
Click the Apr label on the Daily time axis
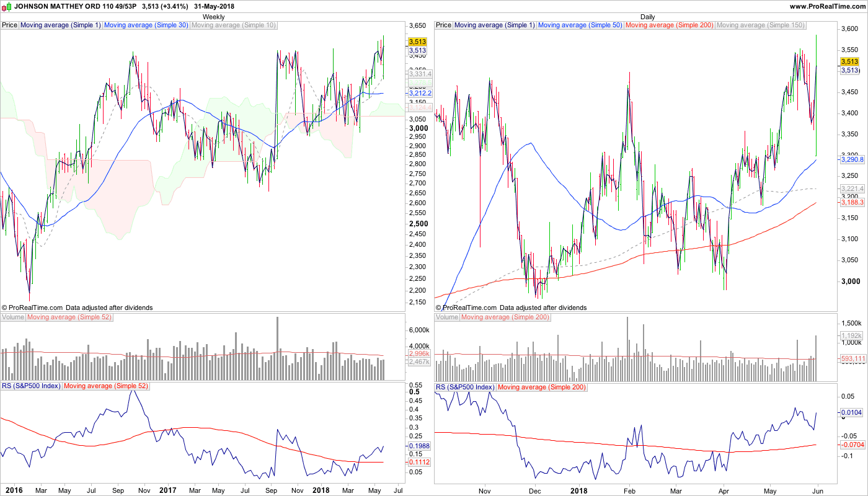pyautogui.click(x=724, y=490)
